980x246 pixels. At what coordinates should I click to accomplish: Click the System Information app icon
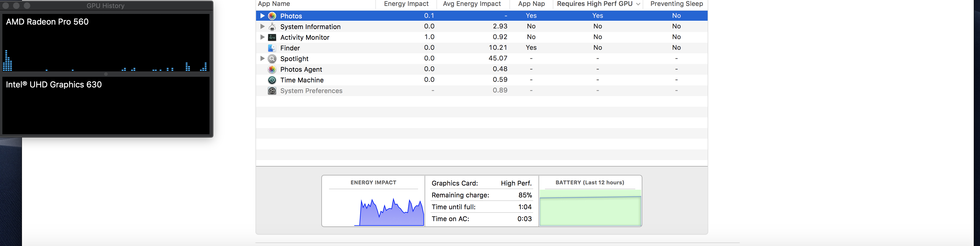[272, 27]
